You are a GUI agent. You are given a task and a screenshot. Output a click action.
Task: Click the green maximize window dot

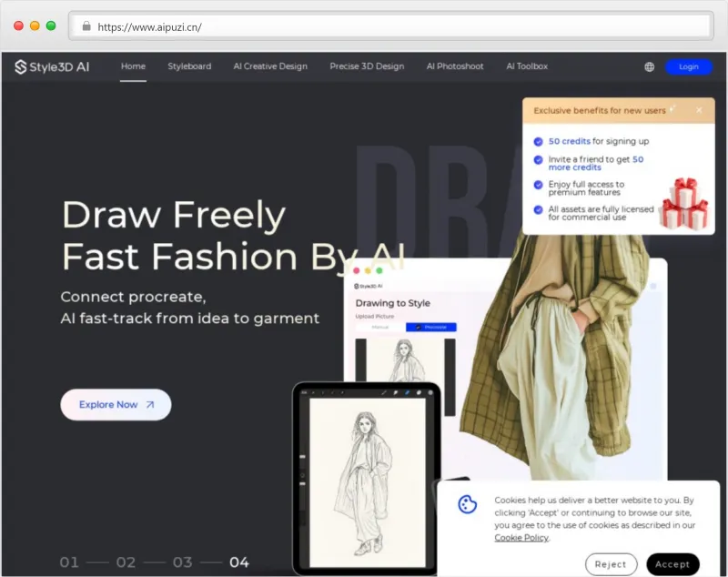click(51, 26)
